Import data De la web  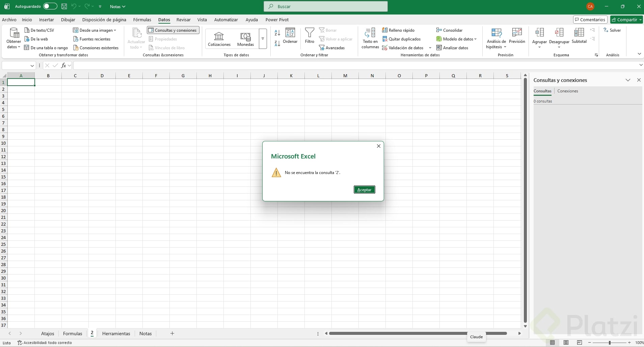coord(36,39)
